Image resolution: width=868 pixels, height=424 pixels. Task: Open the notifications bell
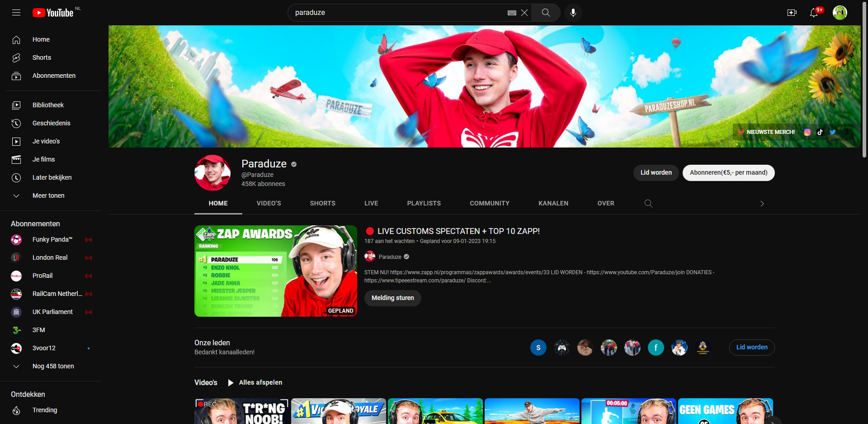point(813,13)
